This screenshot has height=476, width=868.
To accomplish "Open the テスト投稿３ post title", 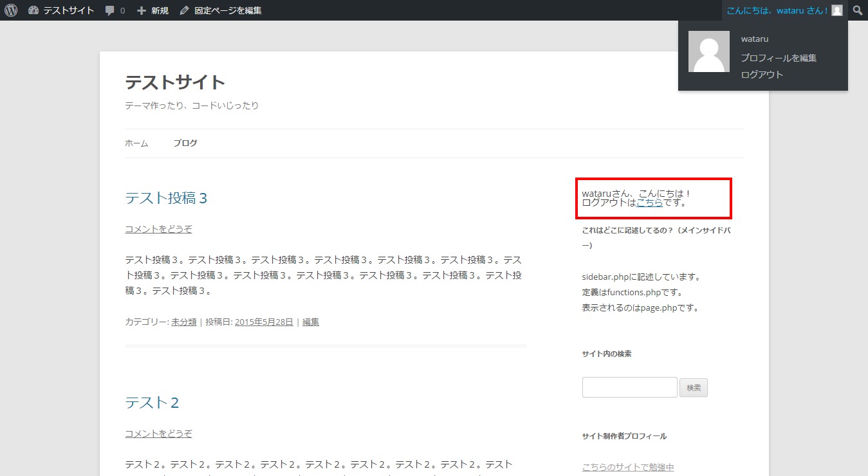I will [166, 198].
